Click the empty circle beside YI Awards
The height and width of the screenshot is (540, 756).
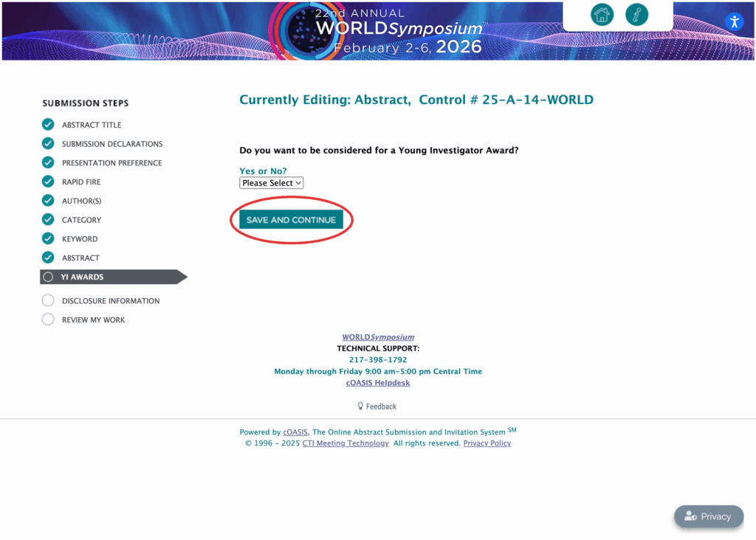click(x=48, y=277)
